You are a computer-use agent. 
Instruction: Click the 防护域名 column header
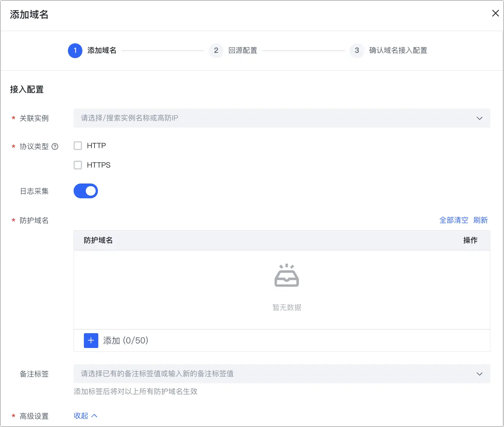coord(98,240)
